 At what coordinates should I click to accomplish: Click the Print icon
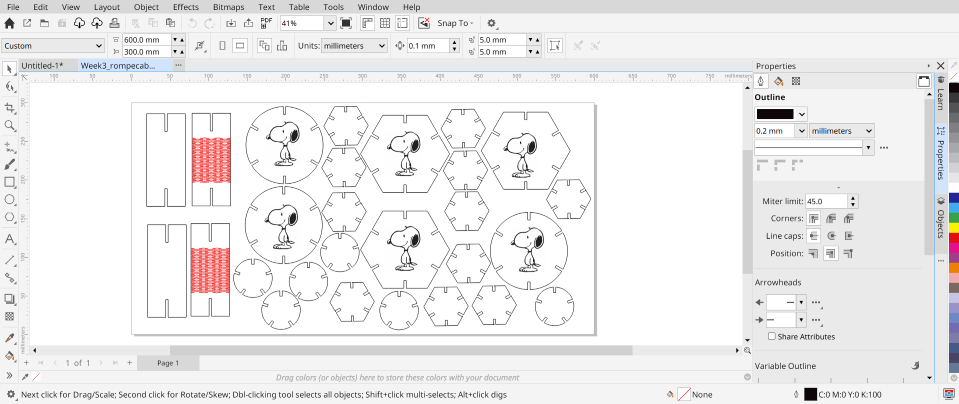(x=114, y=23)
